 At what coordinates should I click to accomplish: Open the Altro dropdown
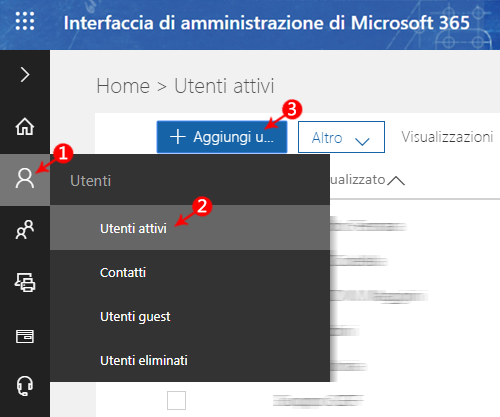tap(341, 137)
